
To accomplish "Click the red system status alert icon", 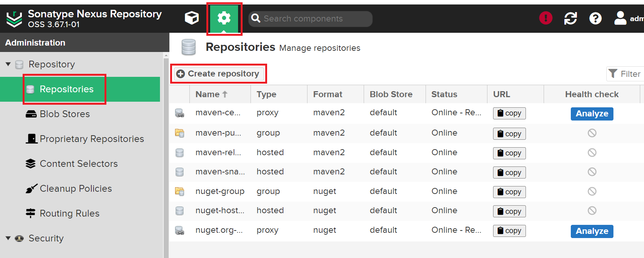I will 546,18.
